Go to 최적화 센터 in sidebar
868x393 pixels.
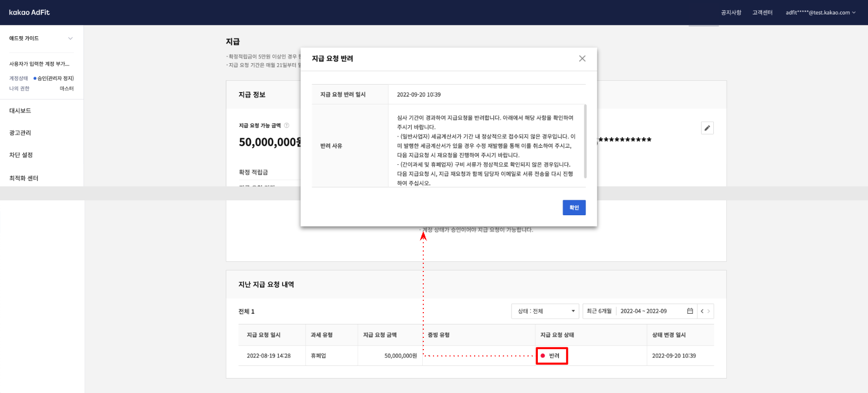[24, 178]
